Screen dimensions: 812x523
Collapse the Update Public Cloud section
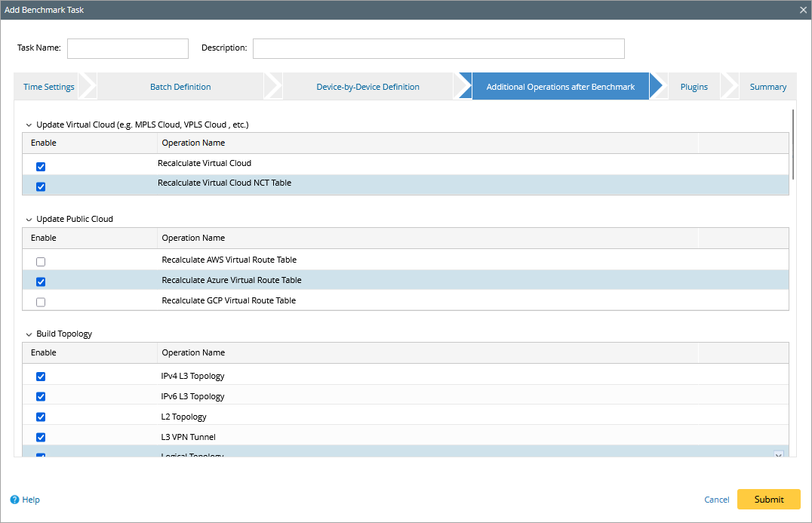[x=29, y=220]
